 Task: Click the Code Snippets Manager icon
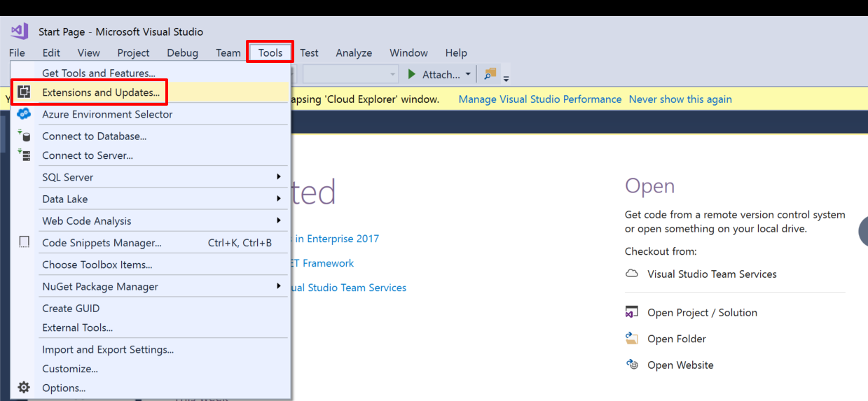24,242
